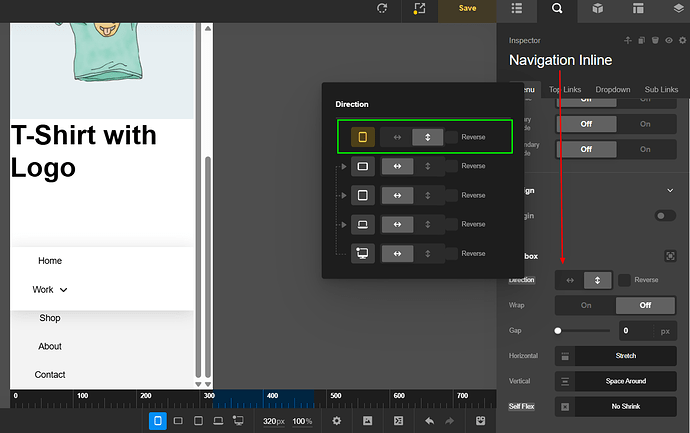Turn on the Margin toggle switch

665,215
